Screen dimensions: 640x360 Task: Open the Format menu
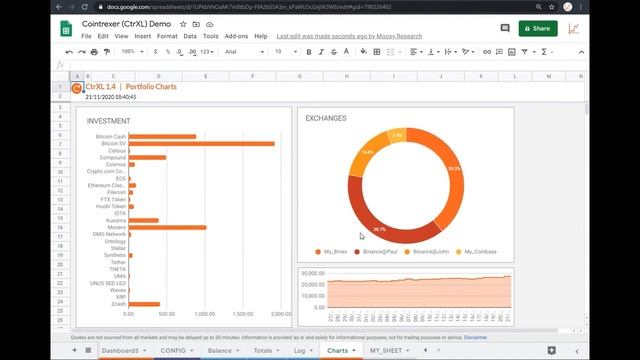click(x=167, y=36)
